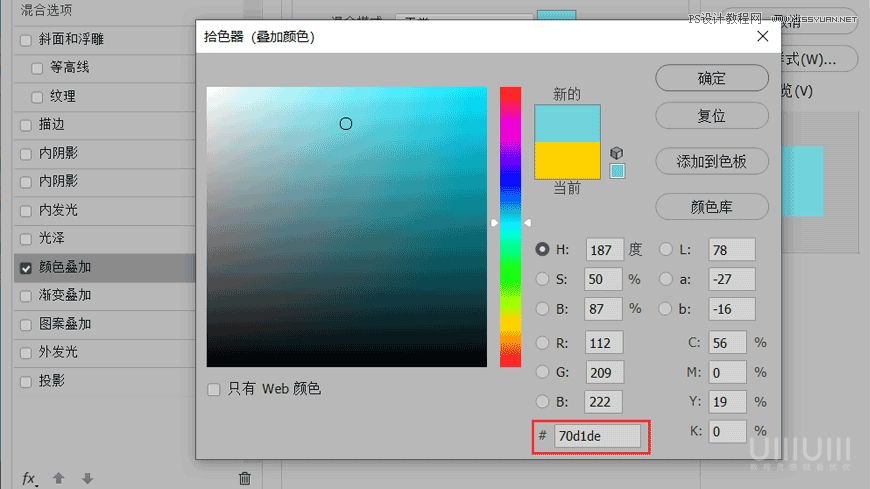The width and height of the screenshot is (870, 489).
Task: Click the brightness field showing 87
Action: 603,309
